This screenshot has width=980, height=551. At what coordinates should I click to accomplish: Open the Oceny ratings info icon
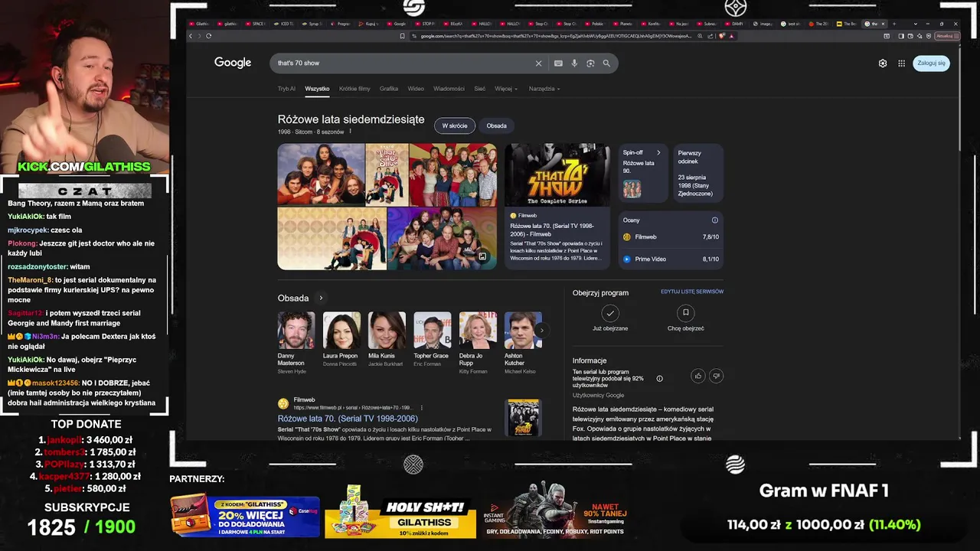715,220
